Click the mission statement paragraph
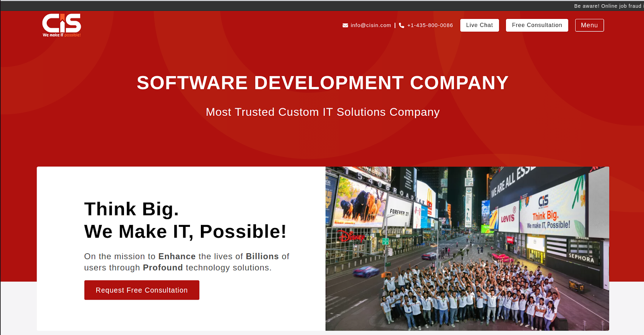The width and height of the screenshot is (644, 335). (x=187, y=262)
